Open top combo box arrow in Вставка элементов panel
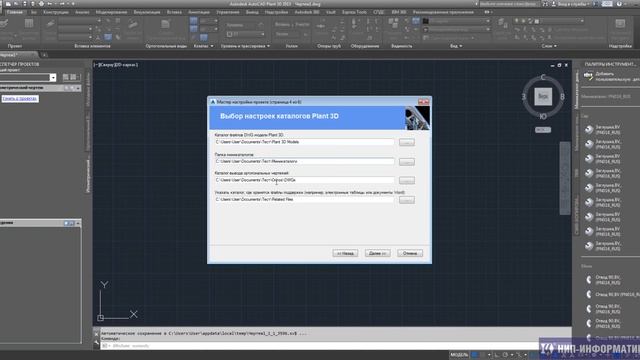This screenshot has width=640, height=360. tap(99, 21)
